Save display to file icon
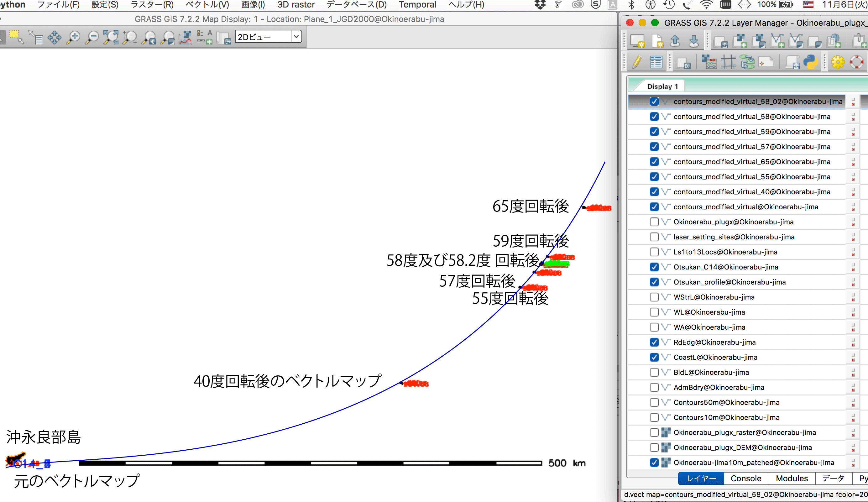The width and height of the screenshot is (868, 502). coord(224,38)
